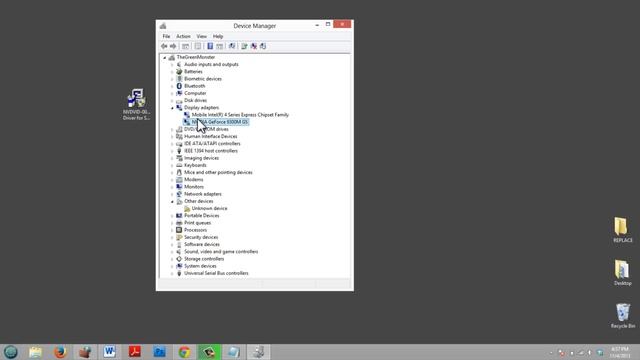Expand Human Interface Devices
Viewport: 640px width, 360px height.
pos(172,137)
